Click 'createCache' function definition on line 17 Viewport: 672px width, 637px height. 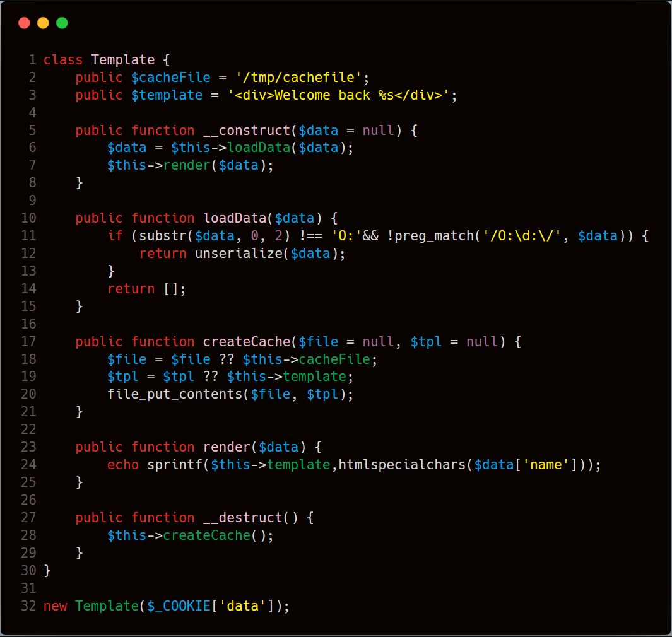(247, 341)
